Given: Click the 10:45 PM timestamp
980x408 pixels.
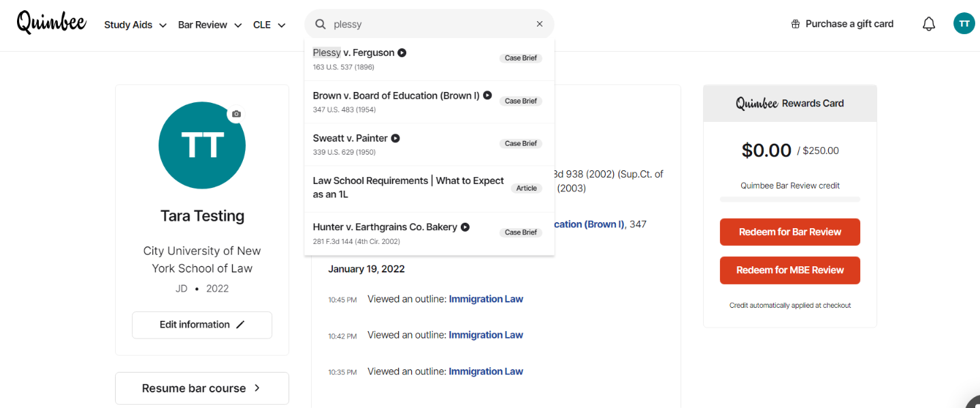Looking at the screenshot, I should pyautogui.click(x=342, y=300).
